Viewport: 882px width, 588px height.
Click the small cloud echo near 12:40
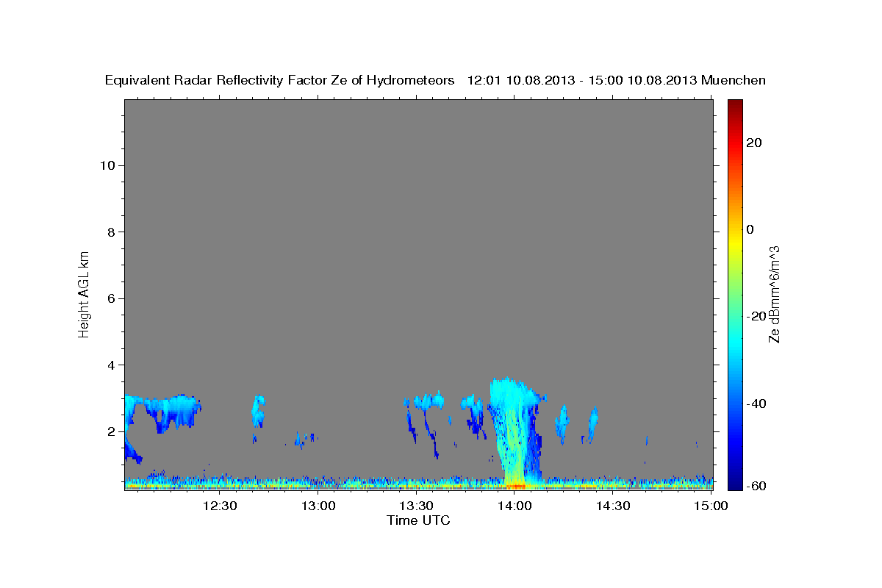(258, 412)
